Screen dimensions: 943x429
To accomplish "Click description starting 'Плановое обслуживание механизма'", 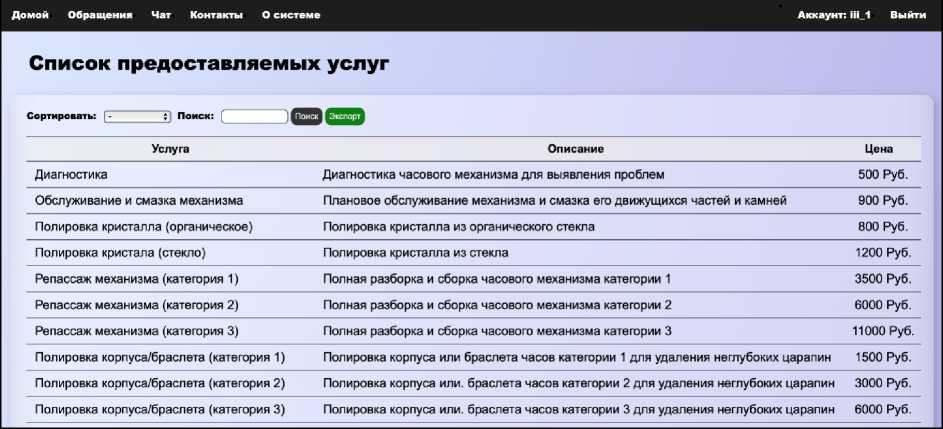I will (x=554, y=200).
